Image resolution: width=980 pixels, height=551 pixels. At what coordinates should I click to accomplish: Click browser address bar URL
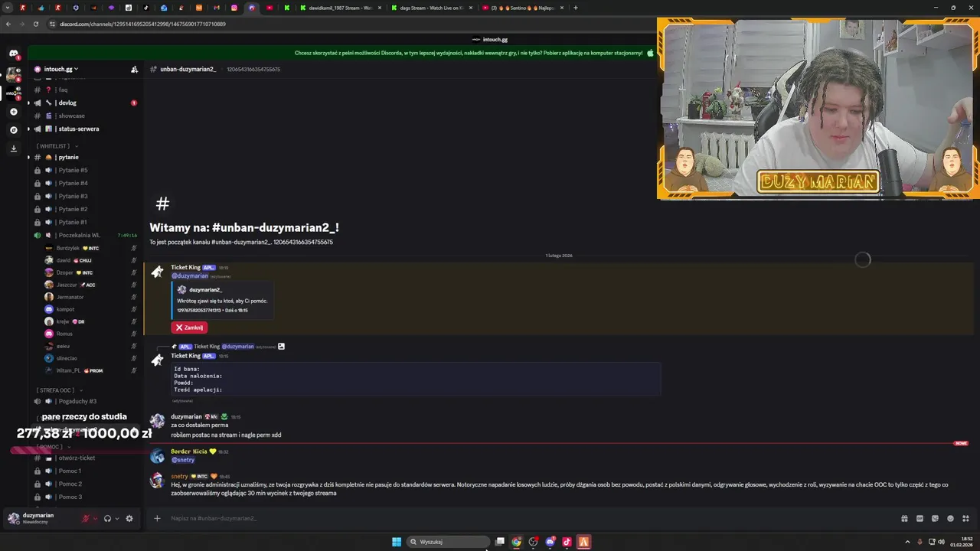coord(143,24)
